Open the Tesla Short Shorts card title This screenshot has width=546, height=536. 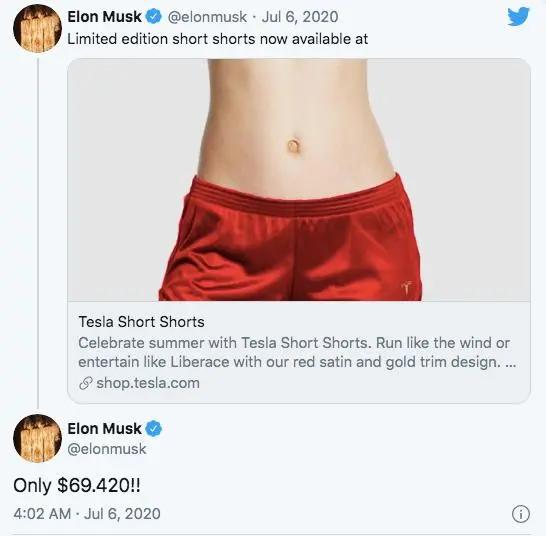pos(141,322)
